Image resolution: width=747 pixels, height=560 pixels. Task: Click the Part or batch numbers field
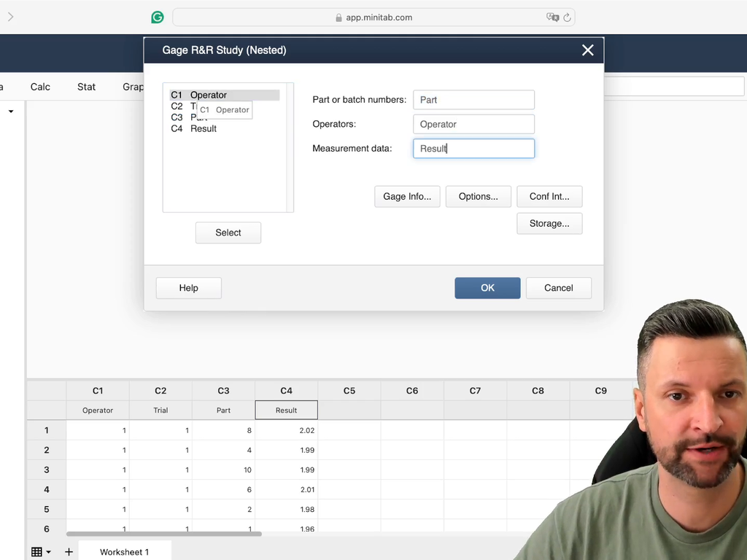pyautogui.click(x=473, y=100)
